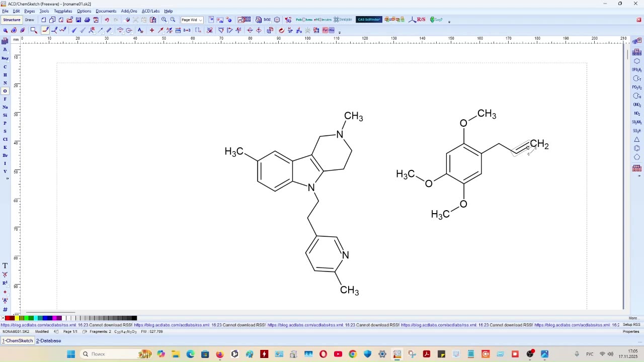Select the Draw Chains tool
This screenshot has height=362, width=644.
coord(63,30)
